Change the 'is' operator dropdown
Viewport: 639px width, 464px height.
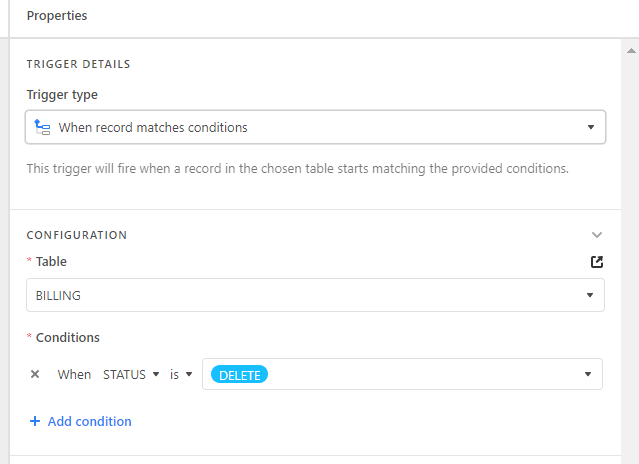(181, 374)
